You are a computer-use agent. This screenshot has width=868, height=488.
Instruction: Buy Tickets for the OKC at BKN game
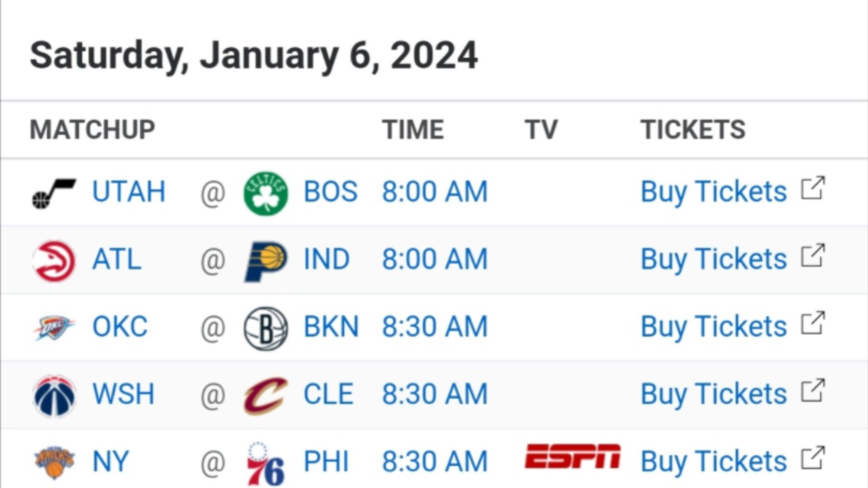714,327
